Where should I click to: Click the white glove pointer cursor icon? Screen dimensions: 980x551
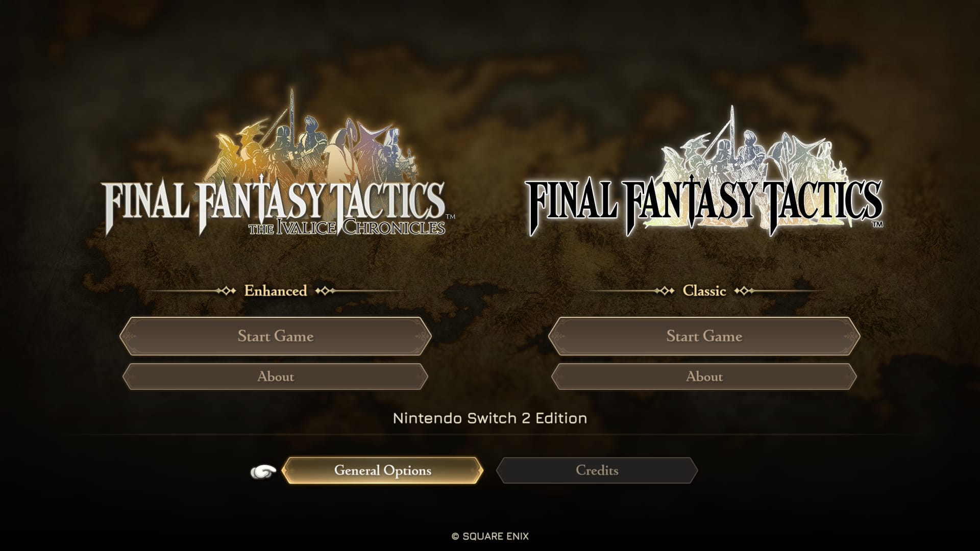coord(263,472)
